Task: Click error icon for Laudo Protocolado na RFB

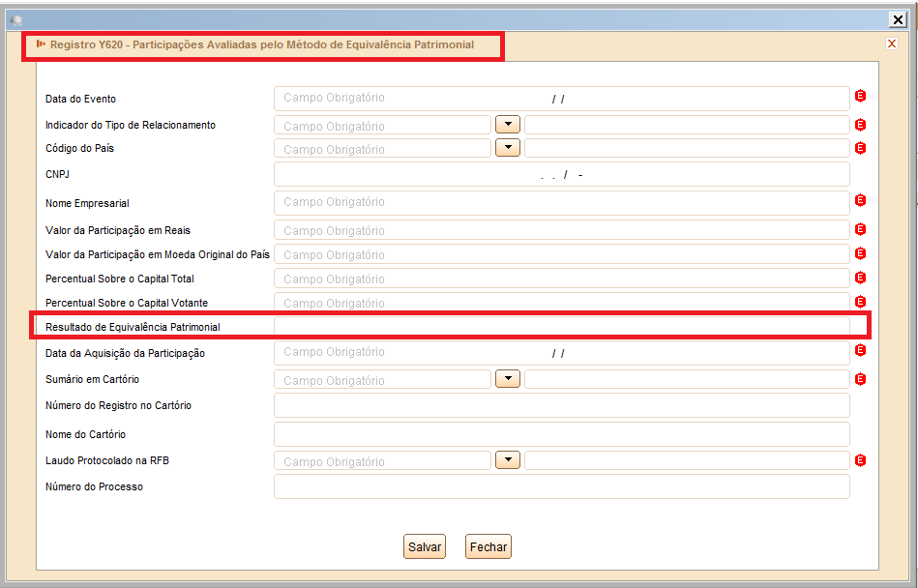Action: click(x=860, y=460)
